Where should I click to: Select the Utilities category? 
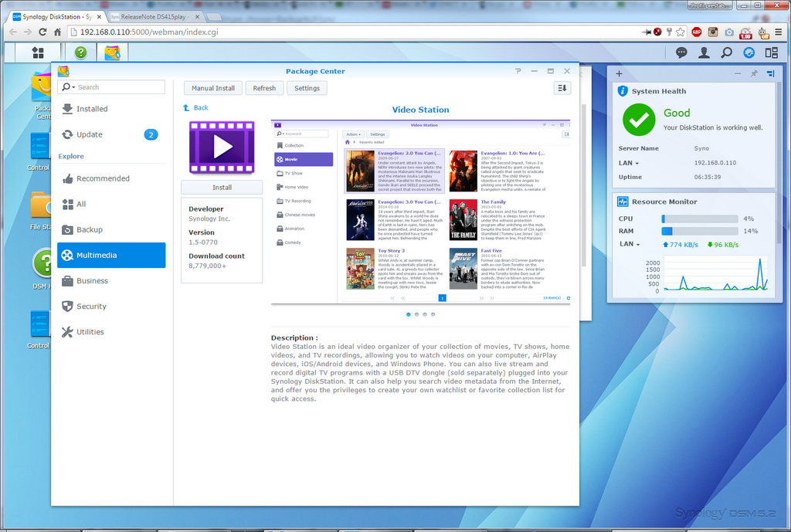(111, 332)
